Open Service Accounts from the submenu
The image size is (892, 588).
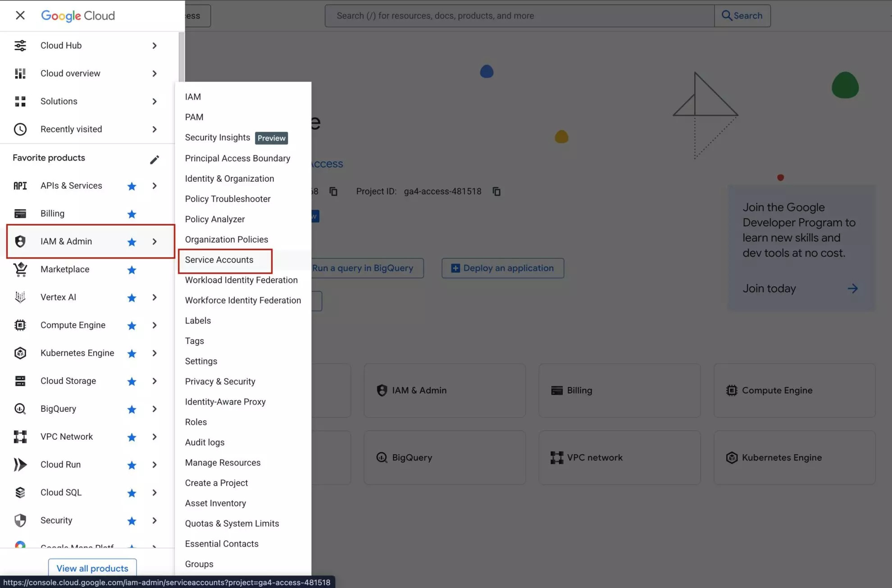pyautogui.click(x=218, y=260)
